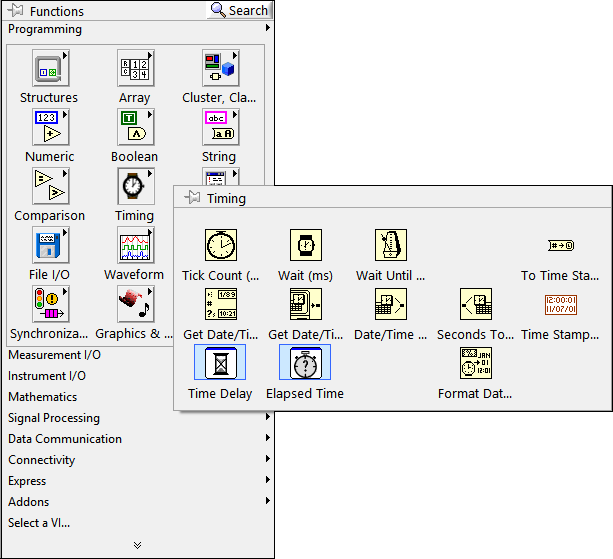Viewport: 613px width, 559px height.
Task: Select the To Time Stamp function
Action: click(x=561, y=245)
